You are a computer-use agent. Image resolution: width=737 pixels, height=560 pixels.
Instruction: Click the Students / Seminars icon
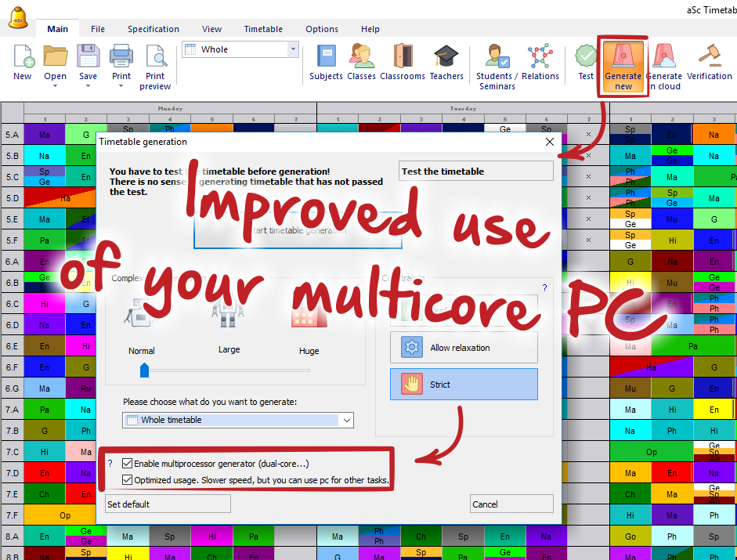click(497, 57)
